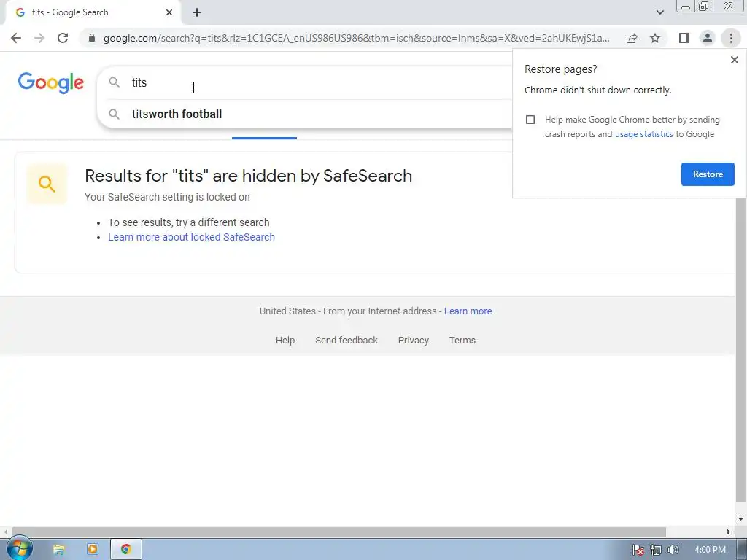Click the magnifier icon beside the search text
Screen dimensions: 747x560
tap(114, 82)
